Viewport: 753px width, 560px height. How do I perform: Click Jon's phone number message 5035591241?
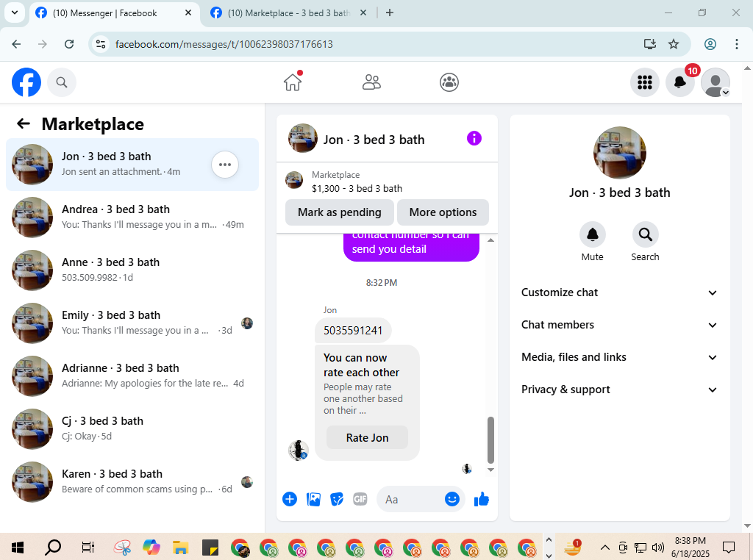(353, 331)
